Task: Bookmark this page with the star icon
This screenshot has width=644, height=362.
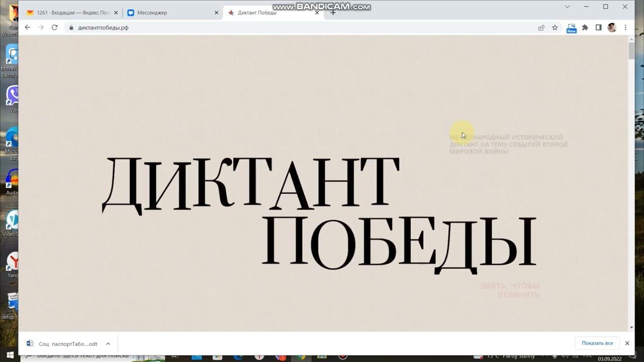Action: point(555,28)
